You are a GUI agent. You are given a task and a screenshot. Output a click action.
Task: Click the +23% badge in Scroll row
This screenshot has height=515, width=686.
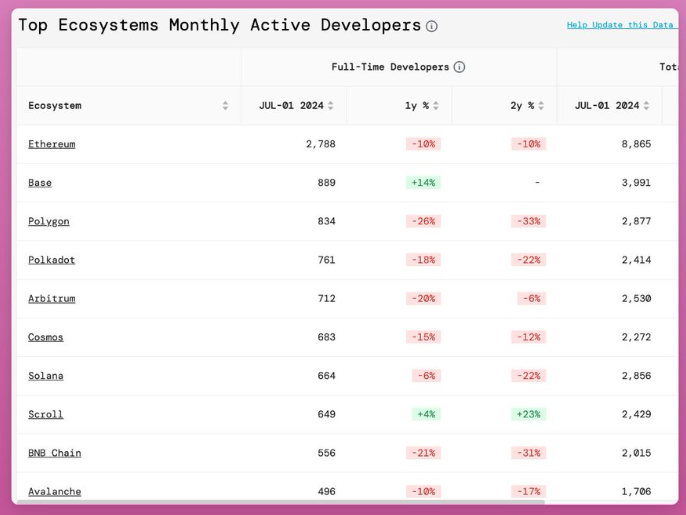coord(528,414)
